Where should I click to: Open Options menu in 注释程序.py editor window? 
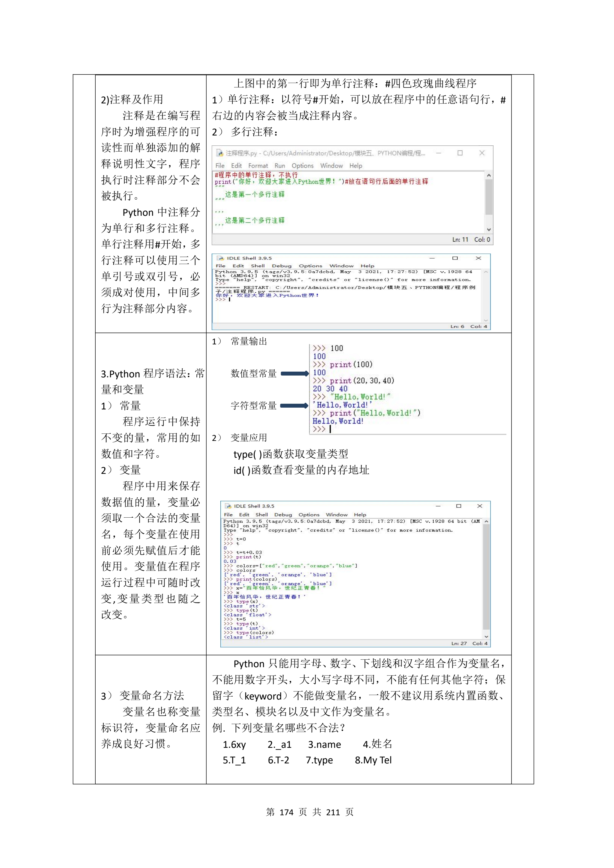[303, 165]
